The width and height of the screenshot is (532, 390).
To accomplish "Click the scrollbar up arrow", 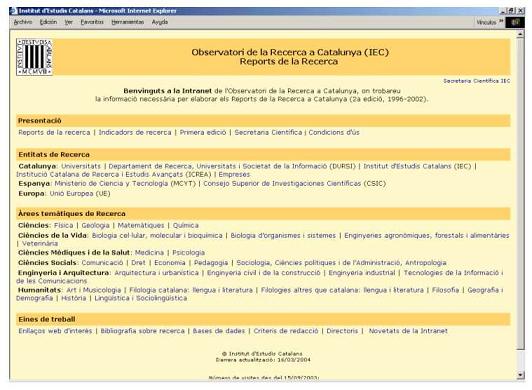I will pyautogui.click(x=520, y=35).
